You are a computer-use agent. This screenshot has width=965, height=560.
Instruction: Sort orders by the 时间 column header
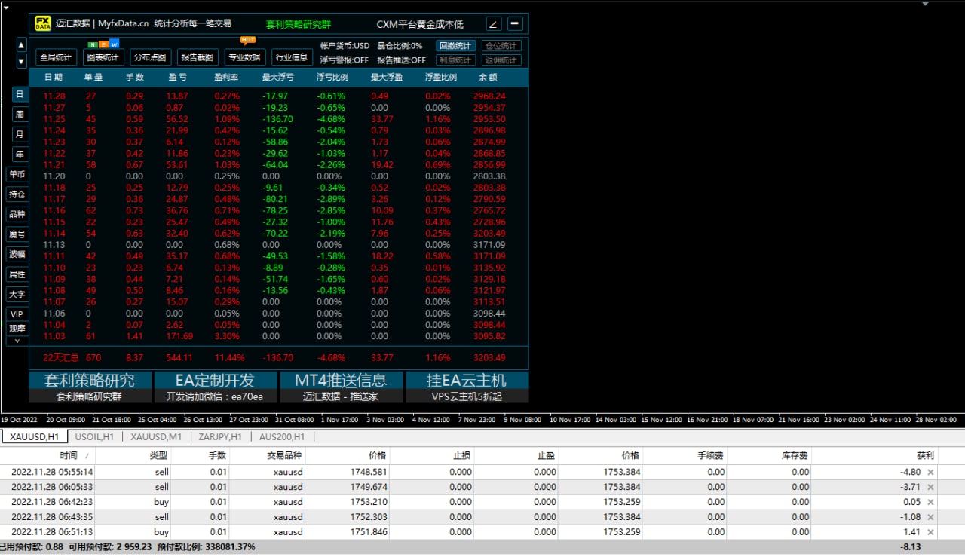[48, 455]
